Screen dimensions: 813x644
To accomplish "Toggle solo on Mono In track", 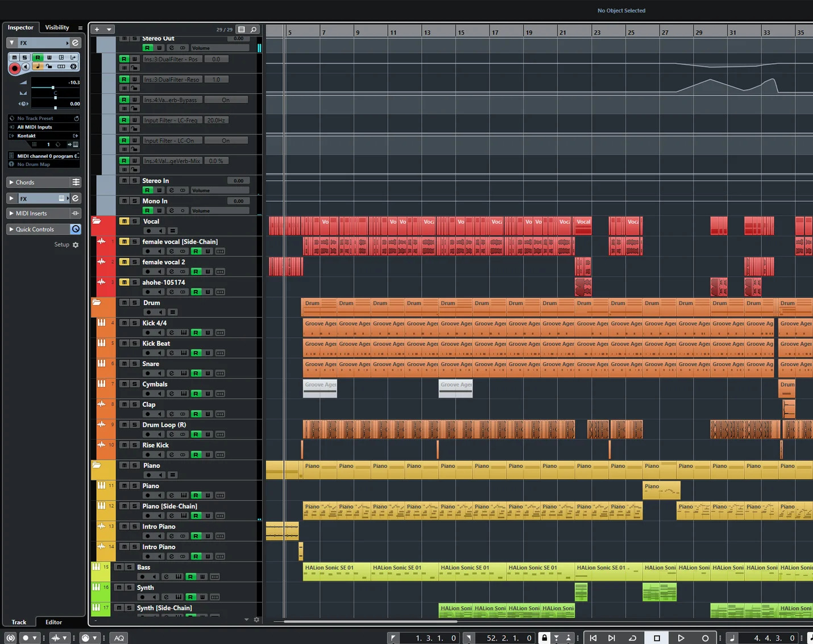I will [134, 201].
